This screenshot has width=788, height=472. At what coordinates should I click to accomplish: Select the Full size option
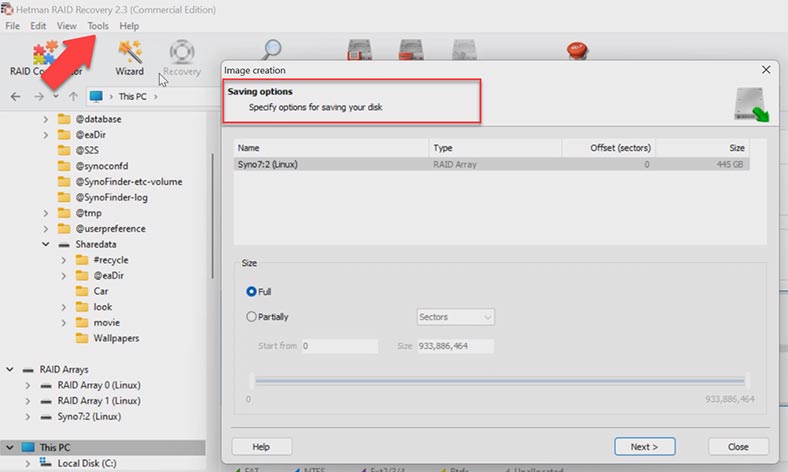point(258,292)
